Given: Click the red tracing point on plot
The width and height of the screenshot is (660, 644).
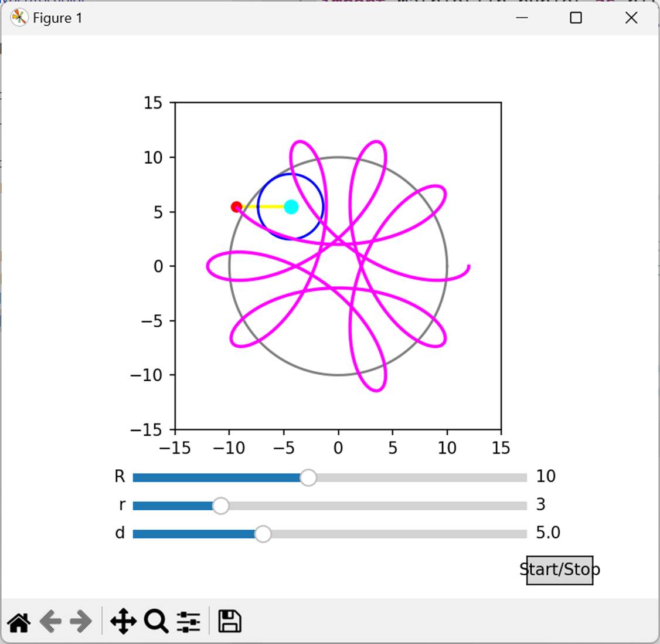Looking at the screenshot, I should click(236, 207).
